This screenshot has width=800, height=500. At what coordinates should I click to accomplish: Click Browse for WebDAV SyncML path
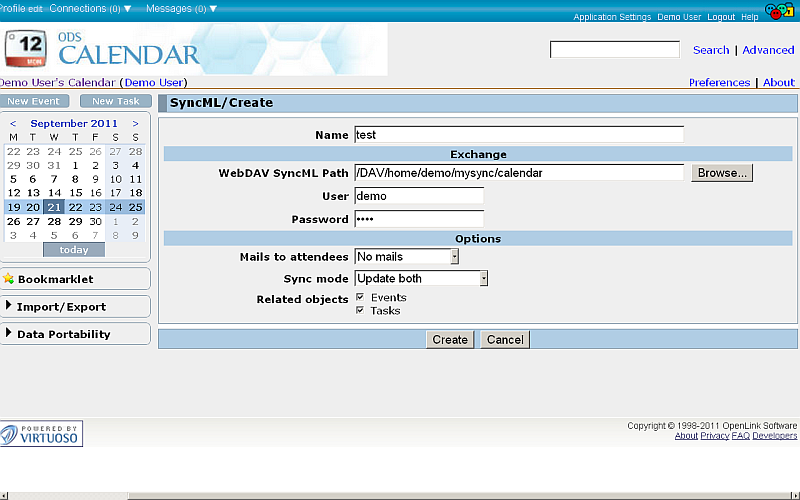[x=721, y=173]
